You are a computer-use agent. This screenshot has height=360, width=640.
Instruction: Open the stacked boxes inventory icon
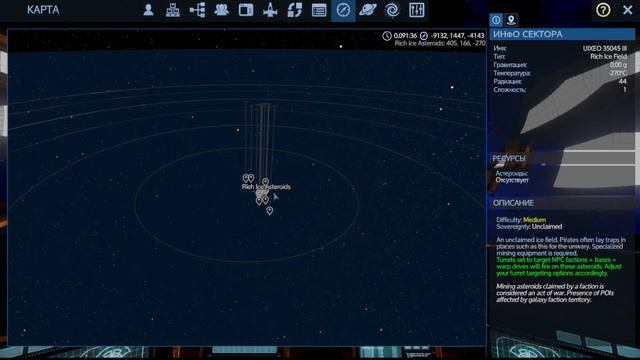pyautogui.click(x=173, y=10)
